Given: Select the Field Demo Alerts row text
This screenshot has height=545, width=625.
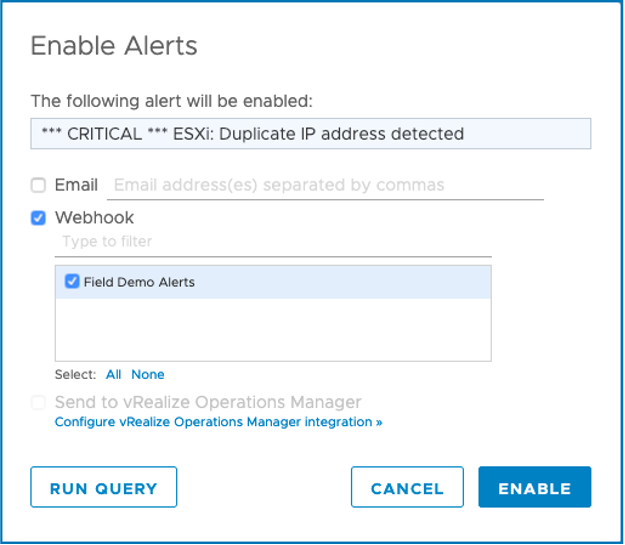Looking at the screenshot, I should coord(139,282).
